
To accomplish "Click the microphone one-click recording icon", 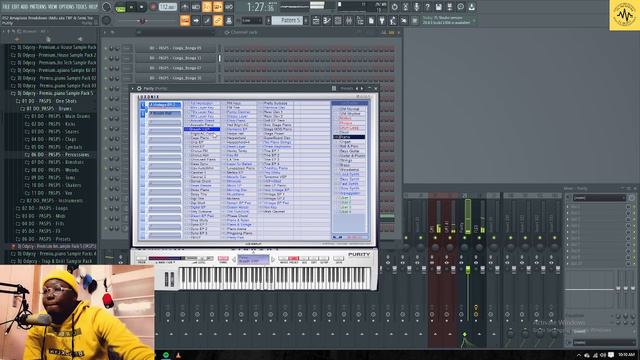I will (x=416, y=7).
